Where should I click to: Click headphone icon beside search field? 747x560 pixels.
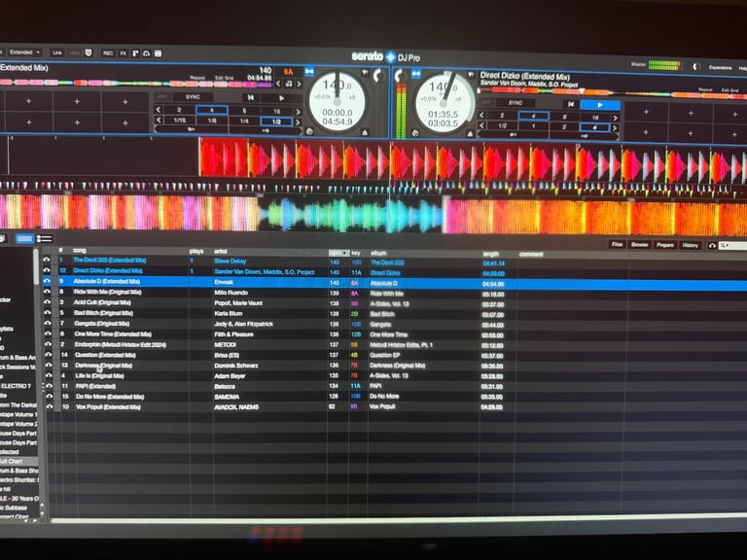click(712, 246)
